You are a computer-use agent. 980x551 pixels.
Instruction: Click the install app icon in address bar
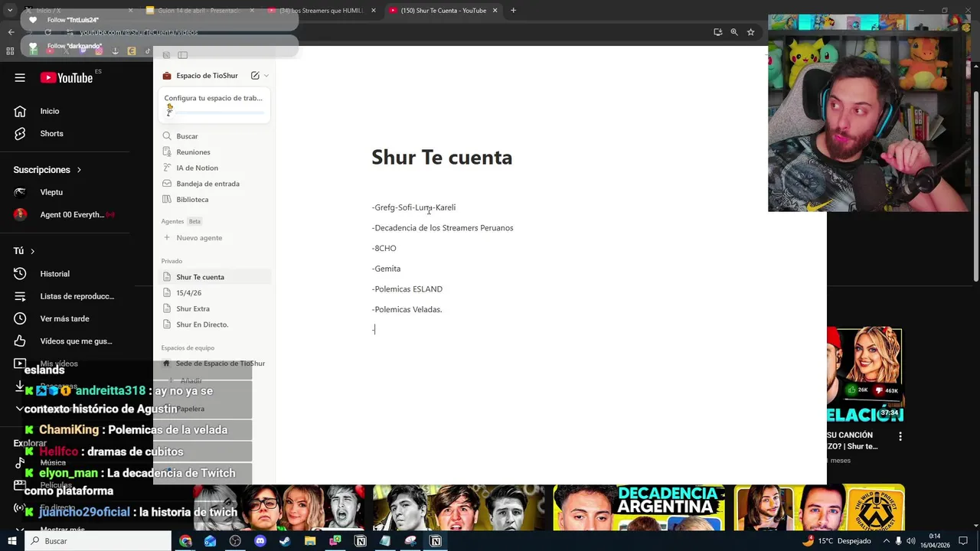[717, 32]
